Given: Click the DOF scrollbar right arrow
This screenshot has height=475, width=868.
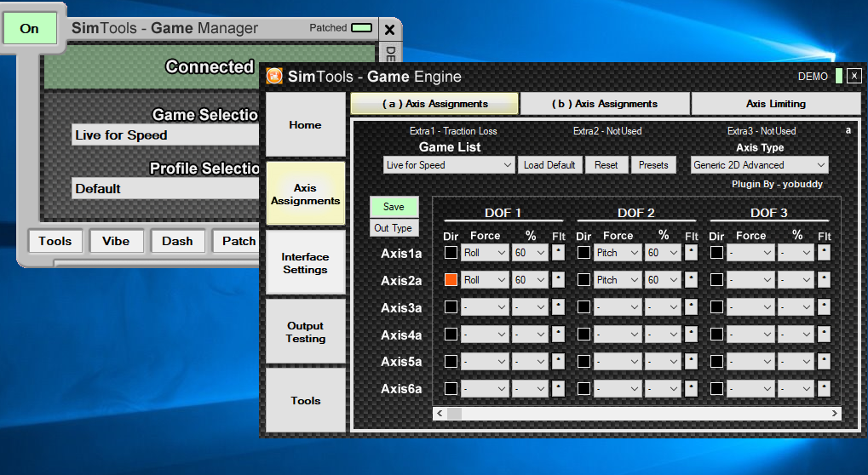Looking at the screenshot, I should point(834,413).
